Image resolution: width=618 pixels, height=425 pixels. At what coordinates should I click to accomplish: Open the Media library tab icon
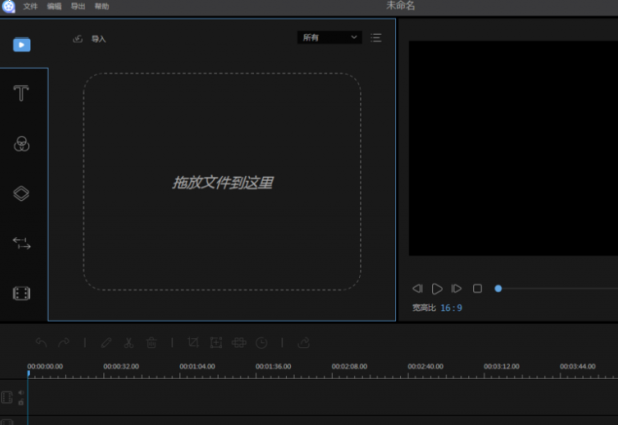click(22, 45)
